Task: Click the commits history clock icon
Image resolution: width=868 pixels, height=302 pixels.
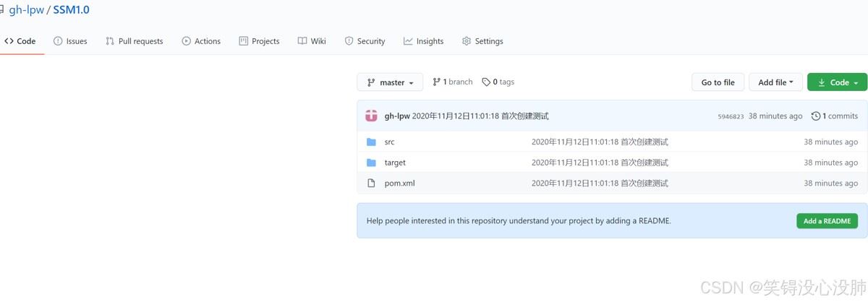Action: click(816, 116)
